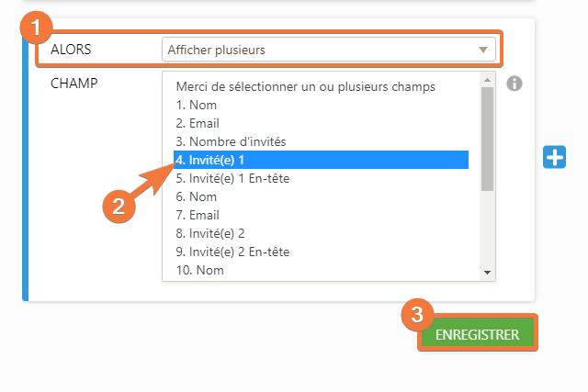Select '4. Invité(e) 1' highlighted option
588x392 pixels.
210,160
